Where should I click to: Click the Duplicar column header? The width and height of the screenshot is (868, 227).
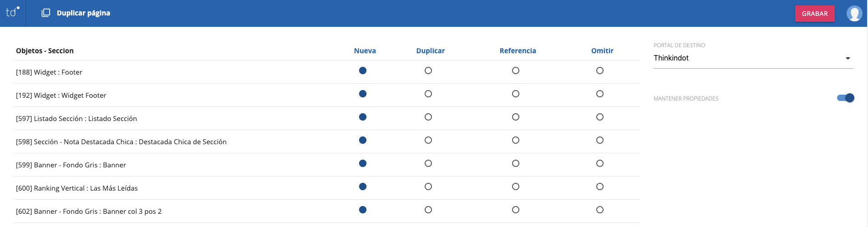(430, 51)
